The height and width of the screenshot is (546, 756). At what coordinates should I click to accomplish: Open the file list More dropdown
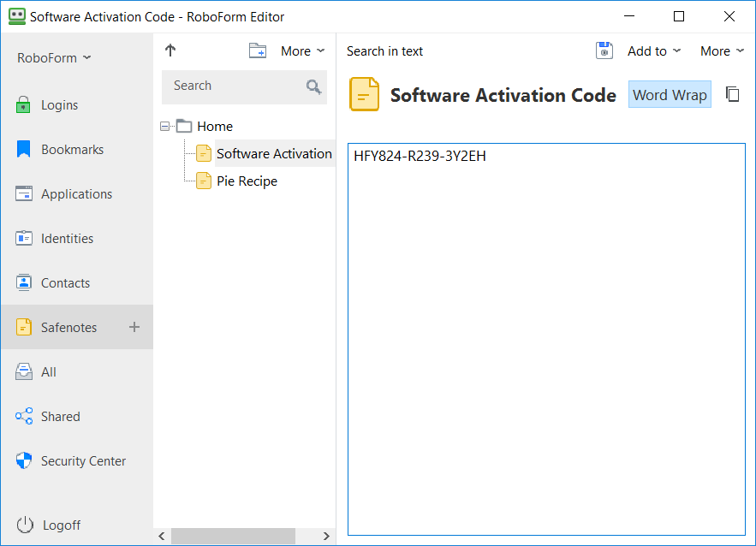pyautogui.click(x=303, y=51)
